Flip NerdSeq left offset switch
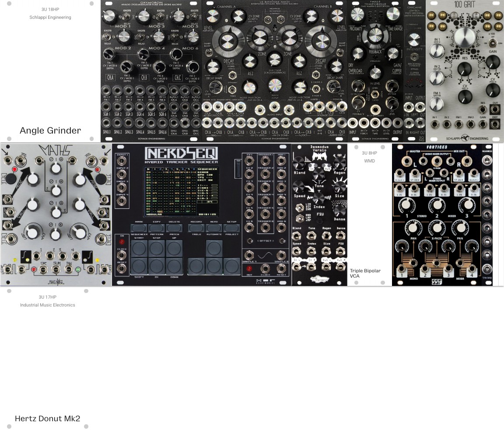The image size is (504, 430). point(249,240)
